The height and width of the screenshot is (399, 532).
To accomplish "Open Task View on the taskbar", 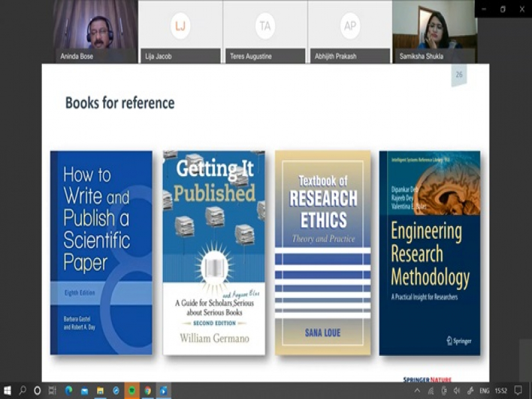I will pos(53,390).
